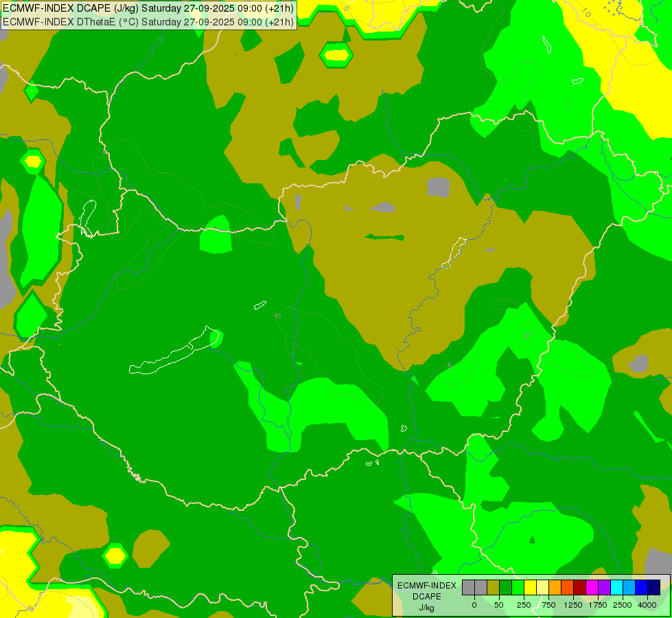
Task: Select the navy legend swatch
Action: [654, 588]
